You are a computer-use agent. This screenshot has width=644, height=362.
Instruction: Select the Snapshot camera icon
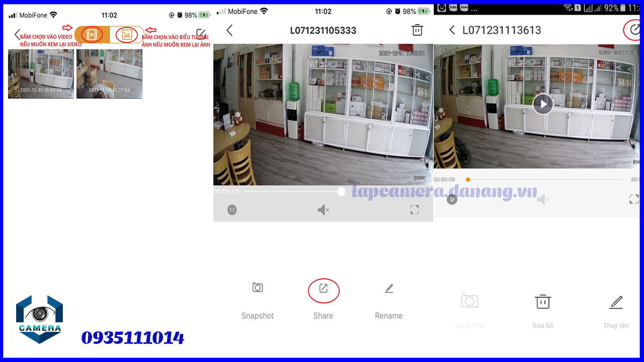(x=257, y=287)
